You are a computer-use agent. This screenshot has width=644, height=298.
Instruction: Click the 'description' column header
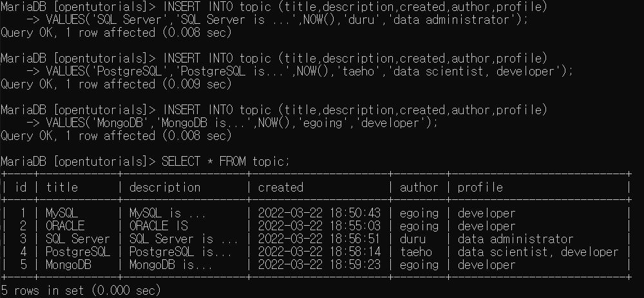coord(165,188)
